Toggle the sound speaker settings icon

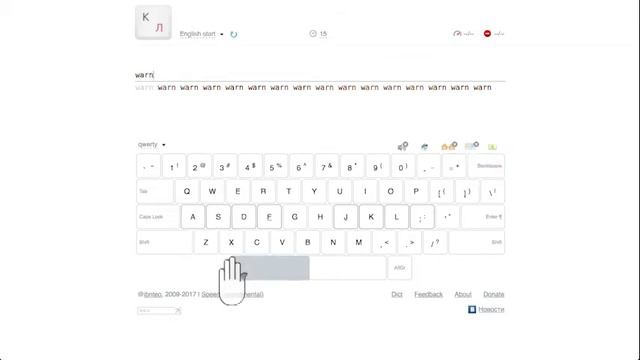pyautogui.click(x=402, y=146)
